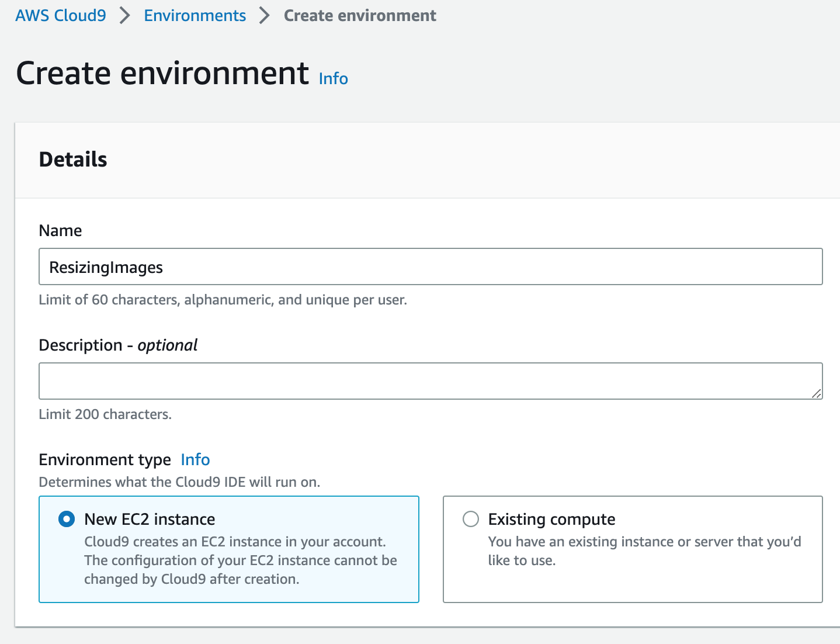Click the Existing compute card description text
The image size is (840, 644).
pos(644,550)
